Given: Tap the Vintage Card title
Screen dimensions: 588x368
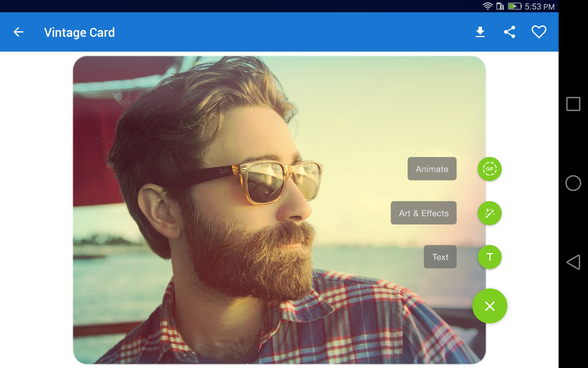Looking at the screenshot, I should tap(79, 33).
